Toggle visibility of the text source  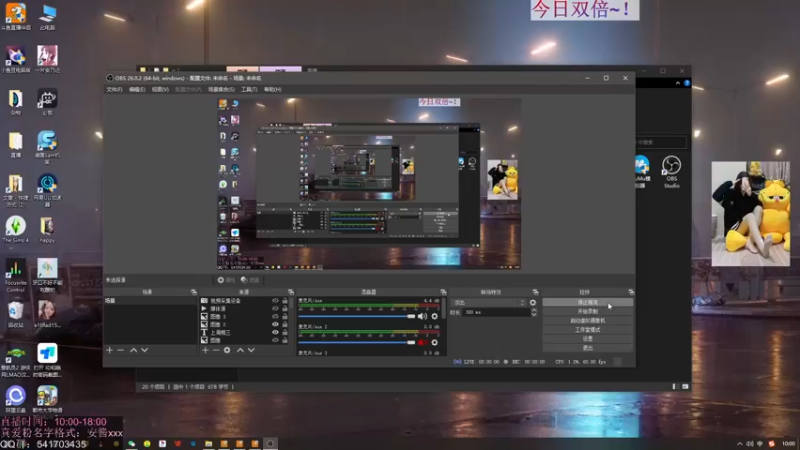276,332
